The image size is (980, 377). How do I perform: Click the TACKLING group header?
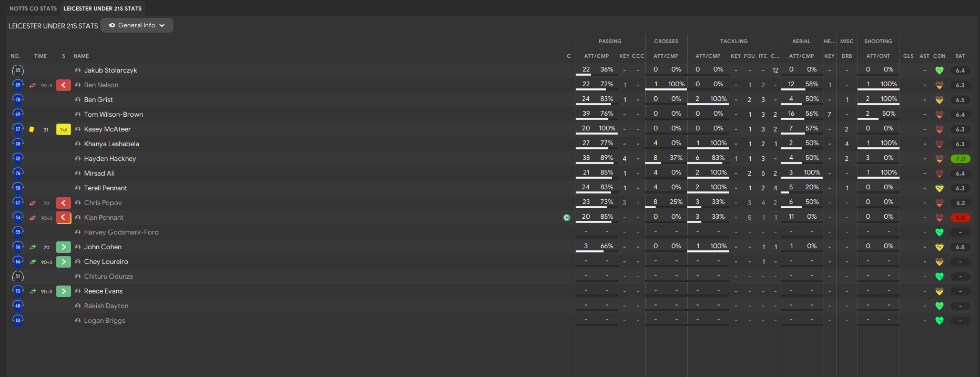tap(733, 42)
